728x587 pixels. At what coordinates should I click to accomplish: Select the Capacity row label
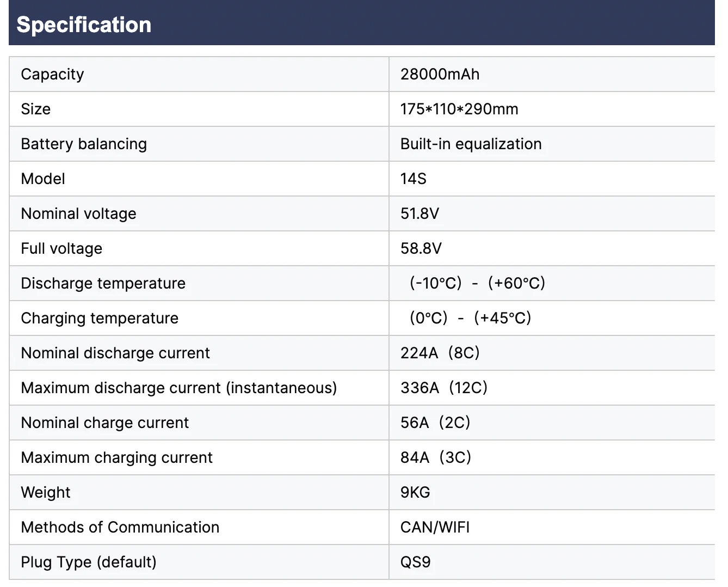pyautogui.click(x=52, y=74)
